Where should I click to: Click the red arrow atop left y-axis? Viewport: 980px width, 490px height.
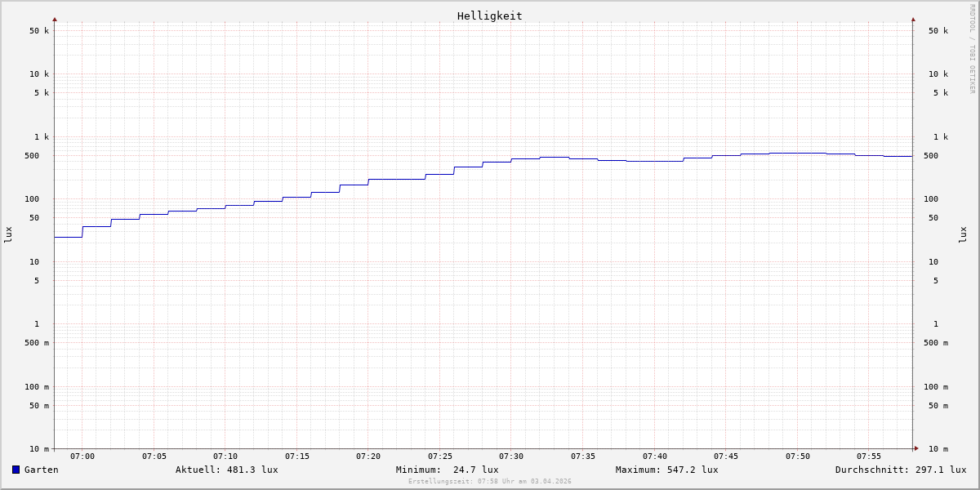point(55,19)
